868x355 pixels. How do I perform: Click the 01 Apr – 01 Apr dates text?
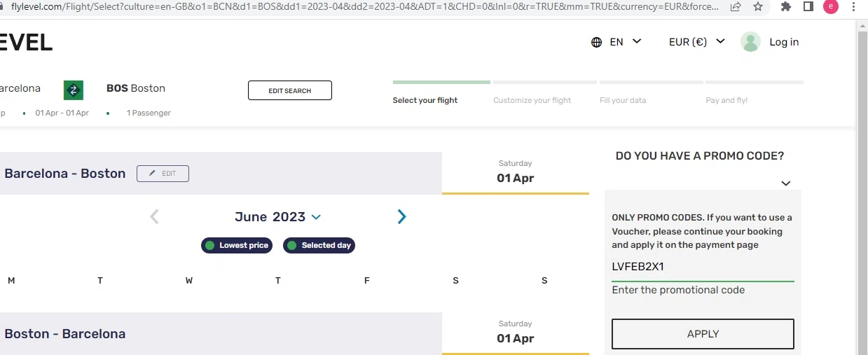coord(62,113)
